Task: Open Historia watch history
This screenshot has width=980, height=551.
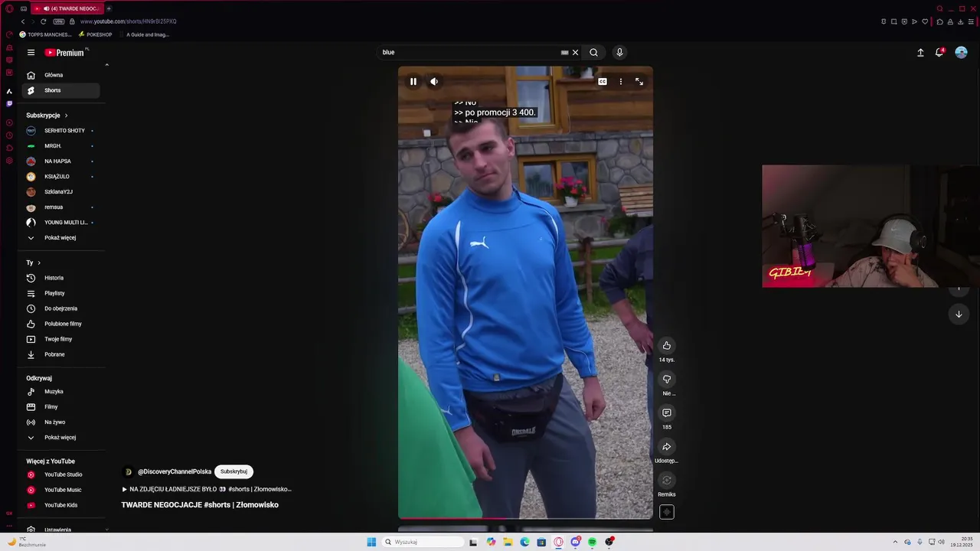Action: (x=61, y=278)
